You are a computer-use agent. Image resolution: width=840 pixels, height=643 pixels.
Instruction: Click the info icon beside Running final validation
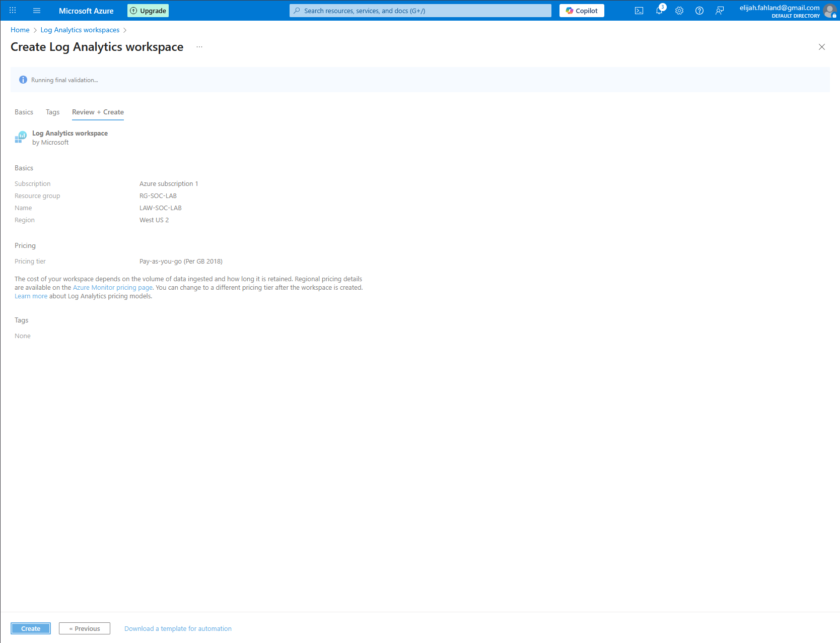[x=23, y=80]
